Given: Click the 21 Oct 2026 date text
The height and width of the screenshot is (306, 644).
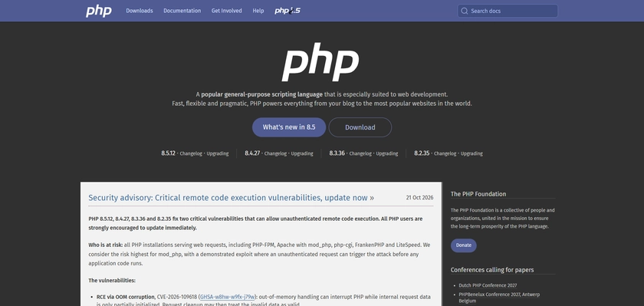Looking at the screenshot, I should tap(420, 198).
